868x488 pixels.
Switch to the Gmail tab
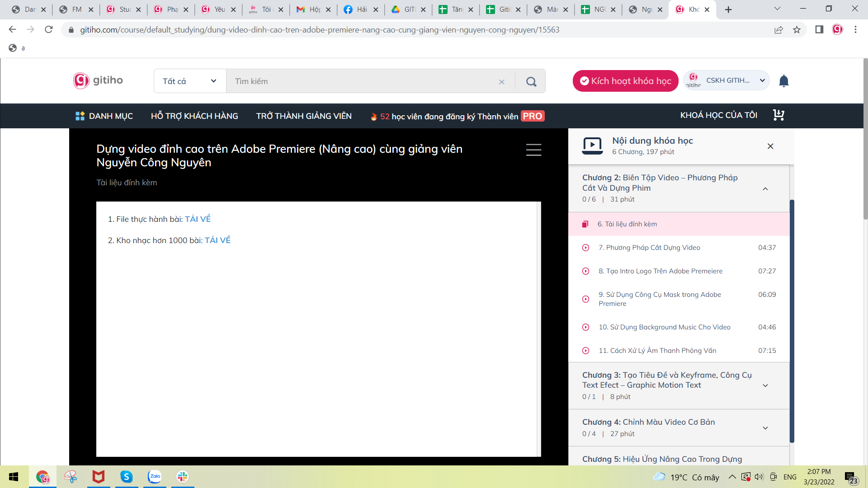coord(314,9)
